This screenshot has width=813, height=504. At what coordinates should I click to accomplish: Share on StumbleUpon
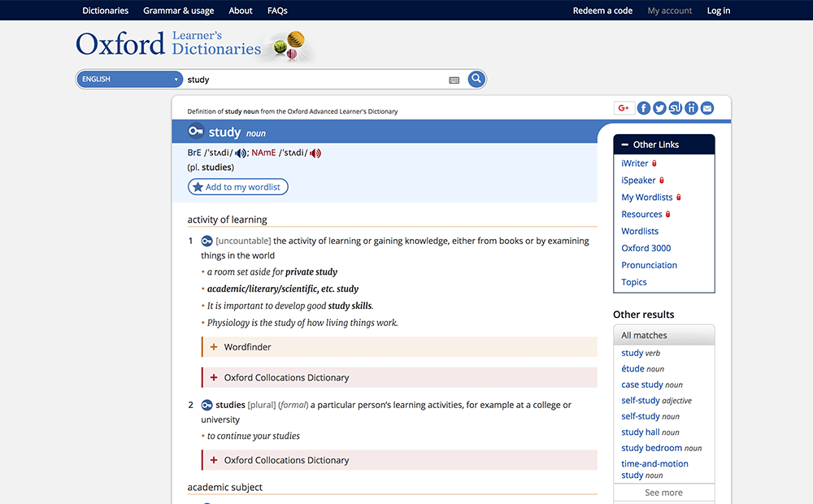675,108
